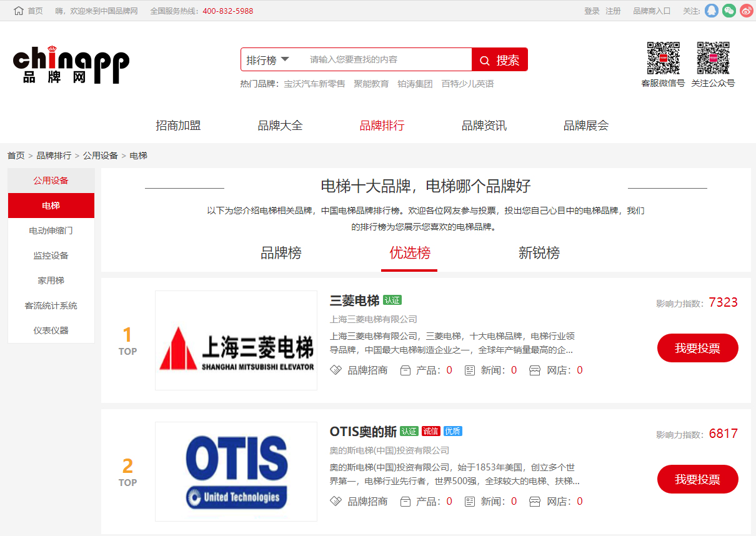Switch to the 新锐榜 tab
The image size is (756, 536).
click(539, 253)
